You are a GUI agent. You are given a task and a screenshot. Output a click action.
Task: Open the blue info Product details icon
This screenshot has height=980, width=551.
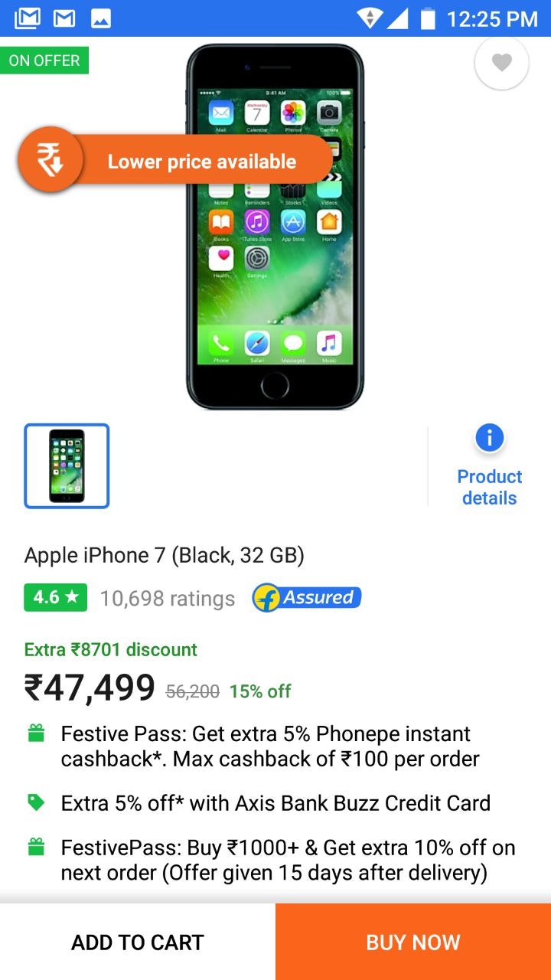click(490, 438)
